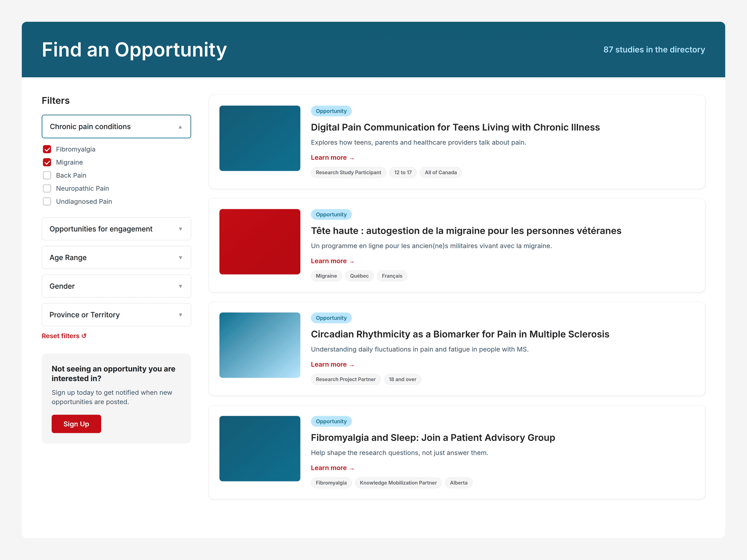Viewport: 747px width, 560px height.
Task: Open Digital Pain Communication for Teens title
Action: 455,127
